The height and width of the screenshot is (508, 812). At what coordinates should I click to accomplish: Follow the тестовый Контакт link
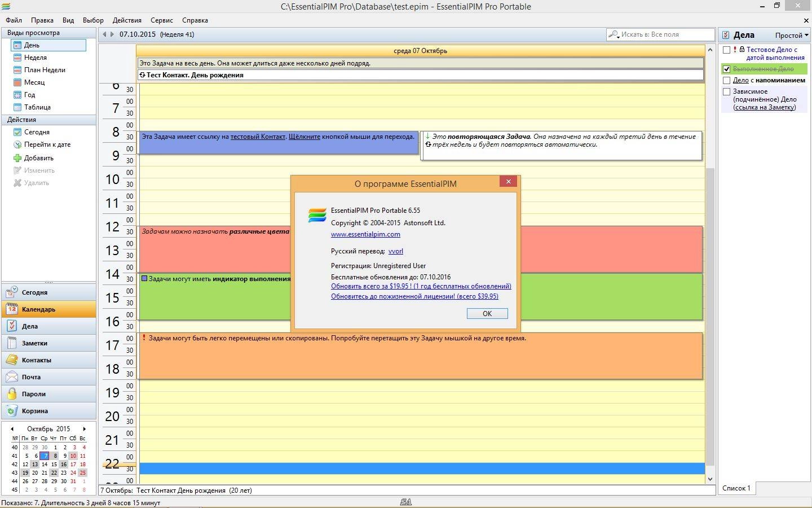pyautogui.click(x=258, y=137)
